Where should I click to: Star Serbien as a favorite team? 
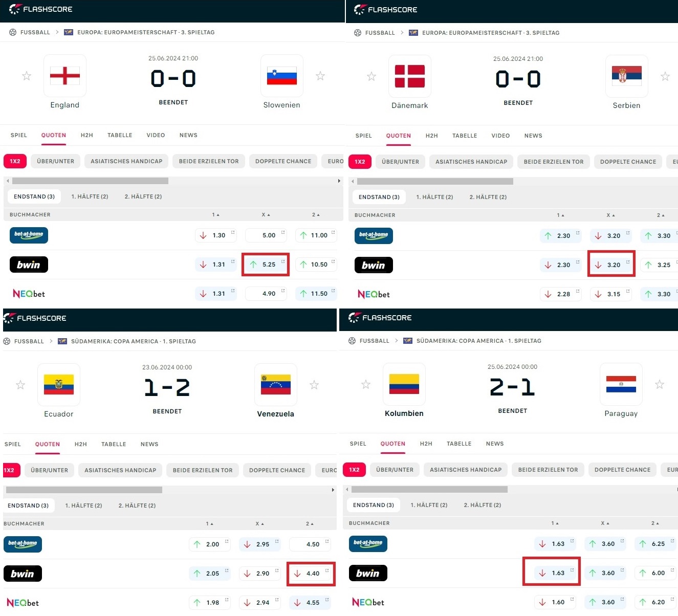click(x=665, y=77)
